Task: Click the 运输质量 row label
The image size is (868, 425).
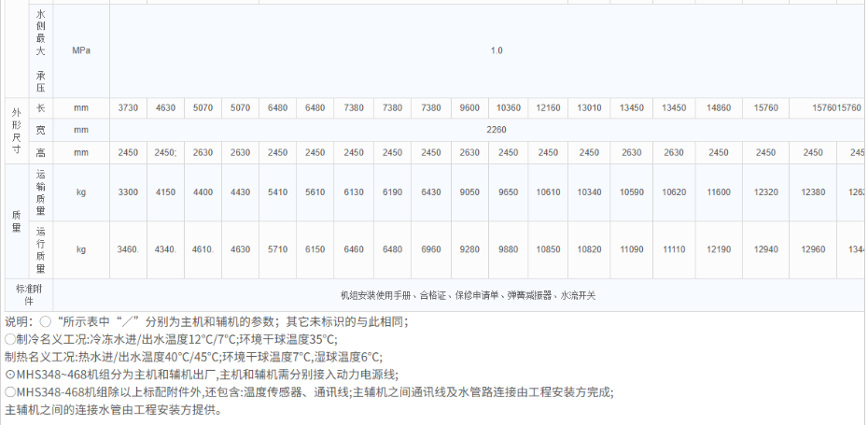Action: [40, 192]
